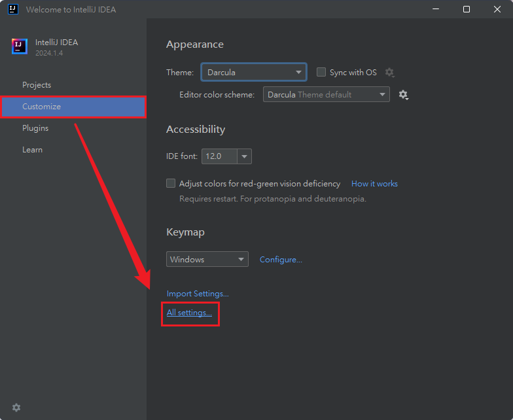The image size is (513, 420).
Task: Click the IntelliJ IDEA logo in sidebar
Action: coord(20,46)
